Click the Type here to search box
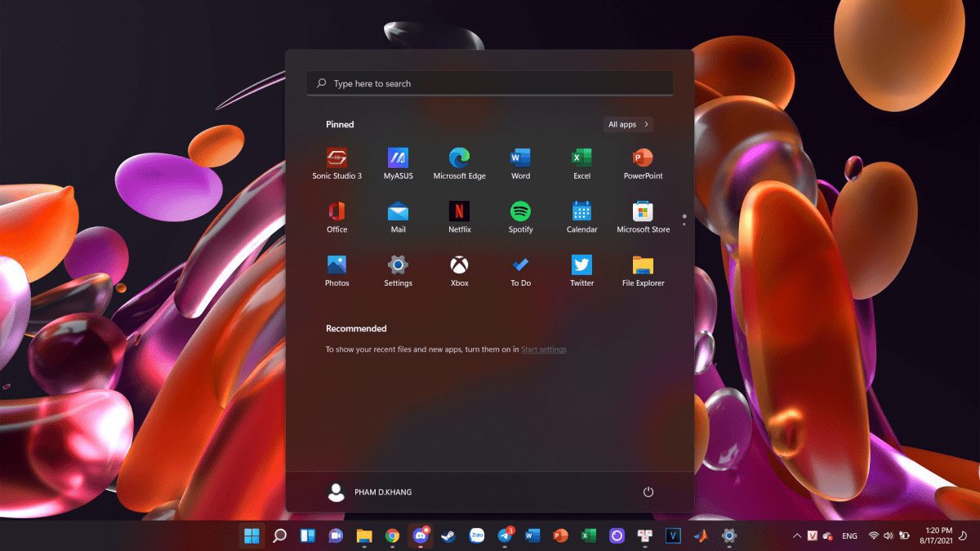Viewport: 980px width, 551px height. (x=489, y=83)
